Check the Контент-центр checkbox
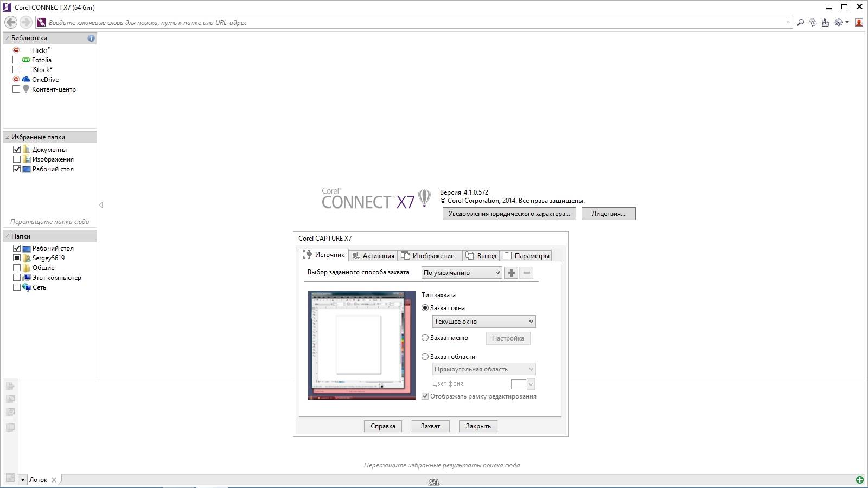Image resolution: width=868 pixels, height=488 pixels. point(16,89)
